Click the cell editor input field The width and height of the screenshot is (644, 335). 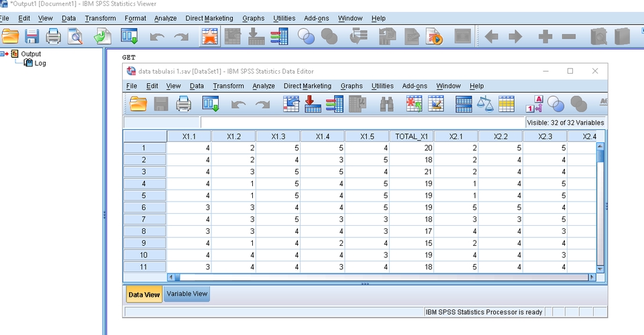tap(363, 122)
